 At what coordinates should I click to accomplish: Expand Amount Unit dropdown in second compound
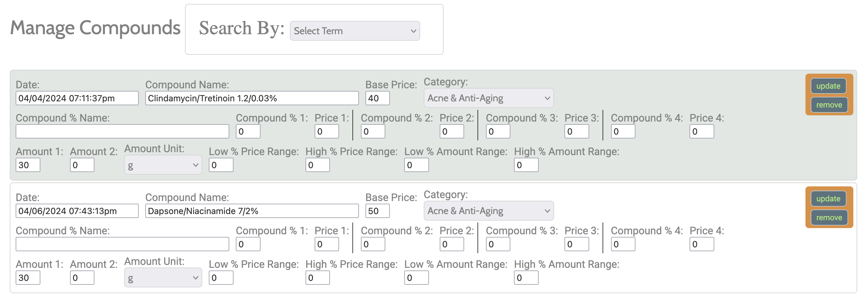click(163, 278)
